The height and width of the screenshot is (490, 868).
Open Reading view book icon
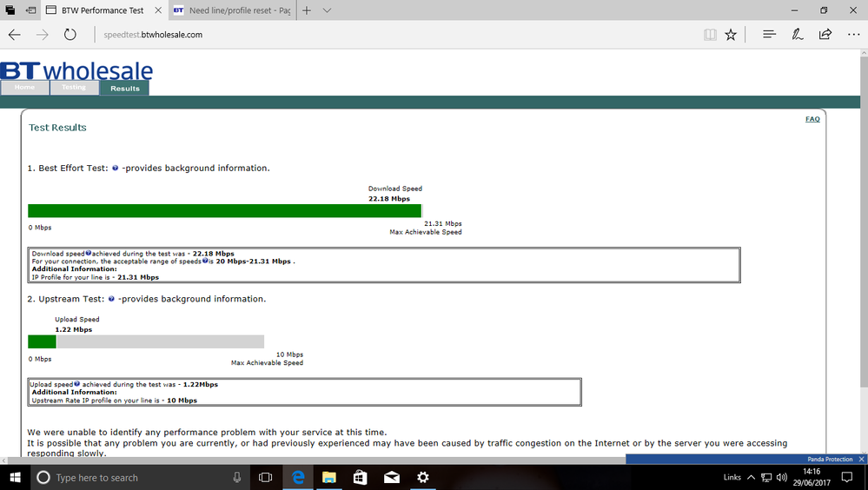point(710,35)
